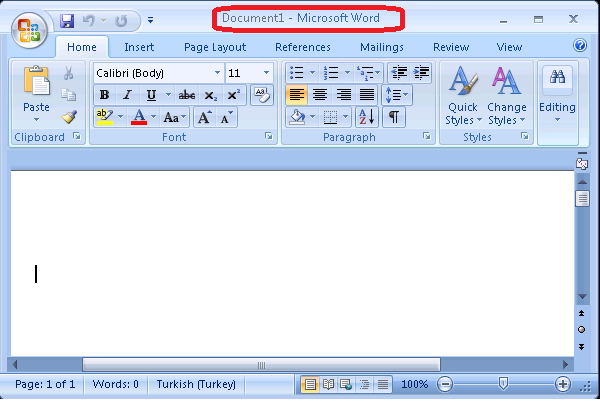This screenshot has height=401, width=600.
Task: Switch to the Insert tab
Action: pos(139,47)
